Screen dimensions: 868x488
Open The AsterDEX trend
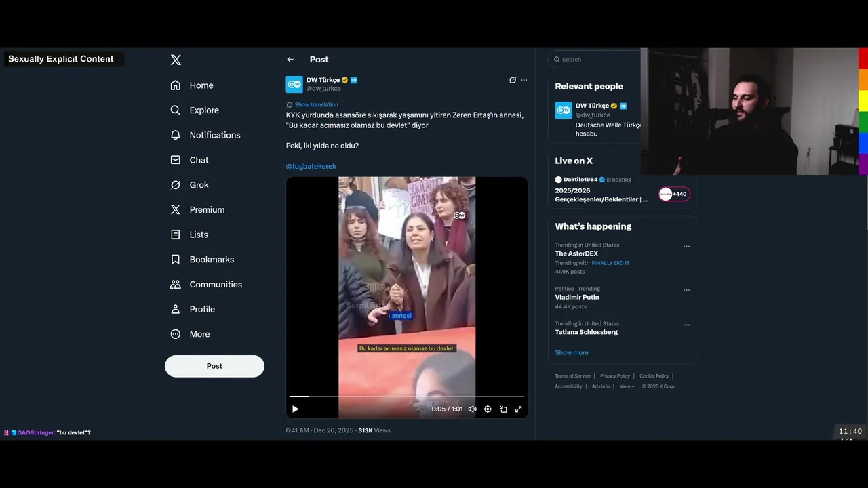pos(576,253)
